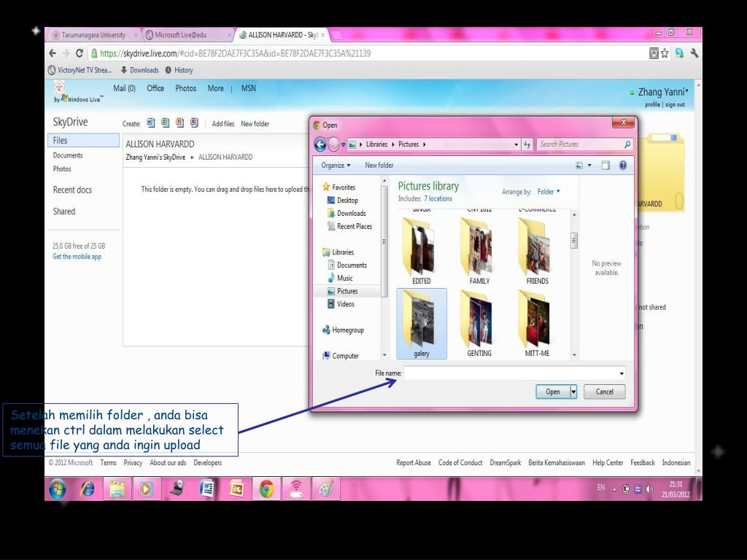Click the volume icon in system tray

[649, 489]
